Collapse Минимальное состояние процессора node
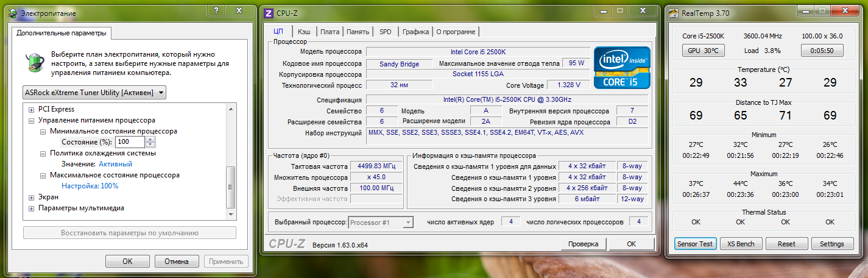The image size is (868, 278). pos(43,131)
